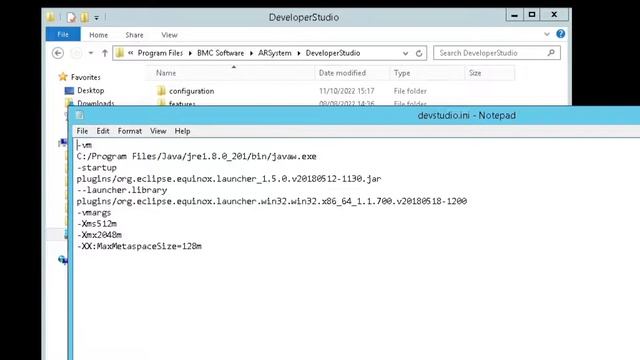Click the -startup line in Notepad
The height and width of the screenshot is (360, 640).
(x=97, y=168)
